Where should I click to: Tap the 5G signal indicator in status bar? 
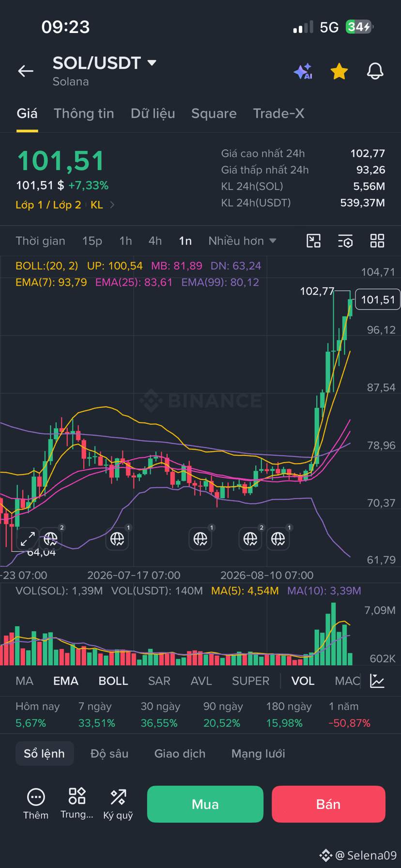point(329,27)
